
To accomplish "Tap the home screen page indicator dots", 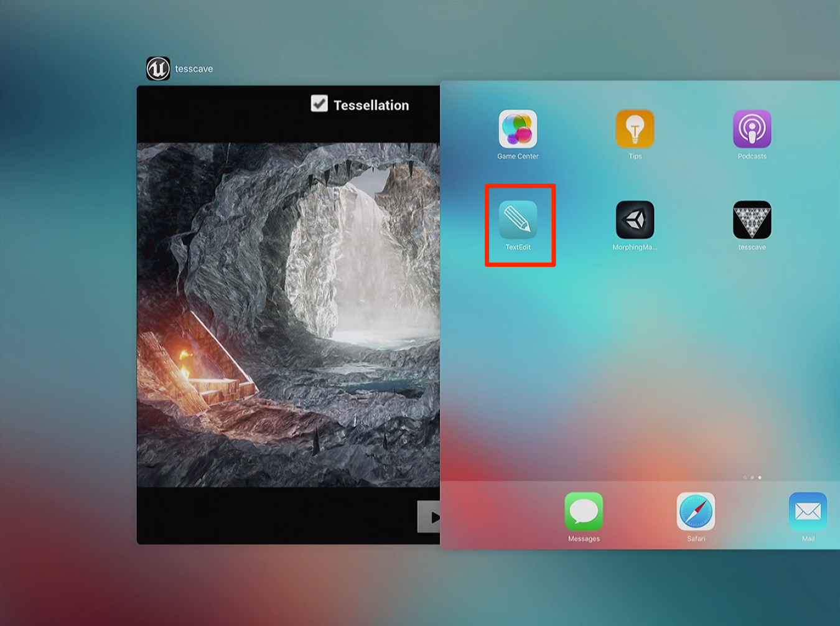I will pos(752,477).
